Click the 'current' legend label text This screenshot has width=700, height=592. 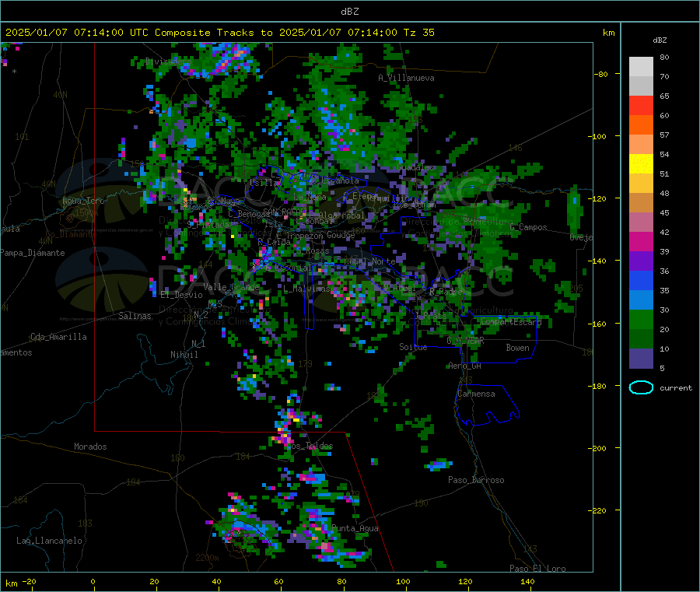click(676, 388)
